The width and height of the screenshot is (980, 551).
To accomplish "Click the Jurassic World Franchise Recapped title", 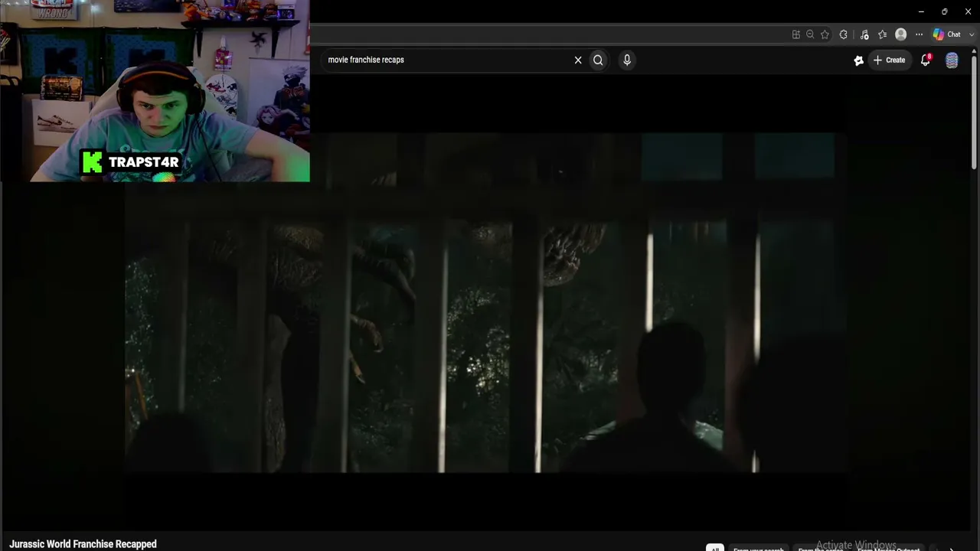I will tap(83, 544).
